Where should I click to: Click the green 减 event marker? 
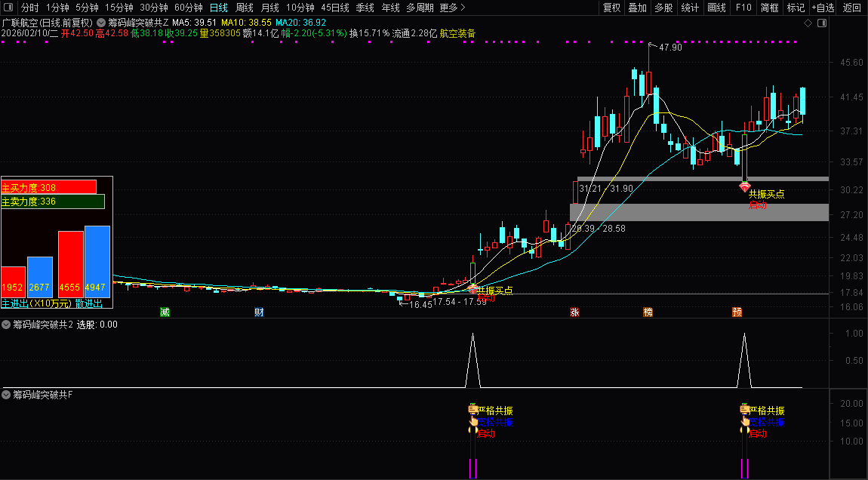165,312
